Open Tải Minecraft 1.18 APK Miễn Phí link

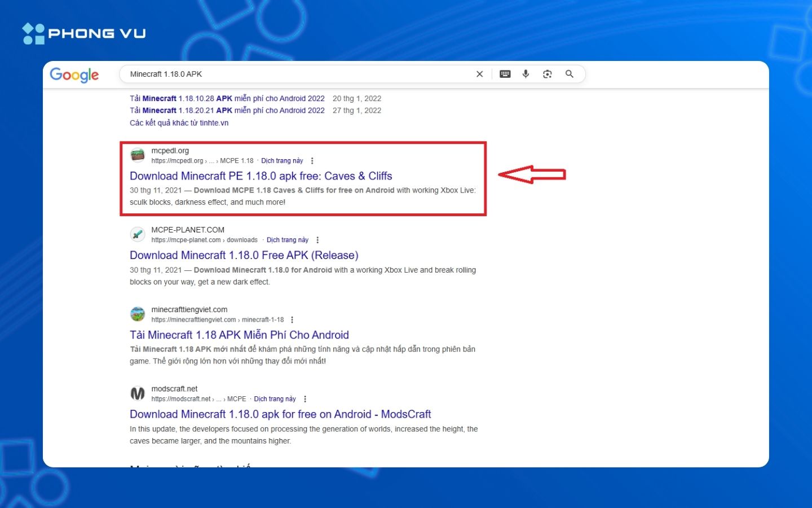click(x=239, y=335)
